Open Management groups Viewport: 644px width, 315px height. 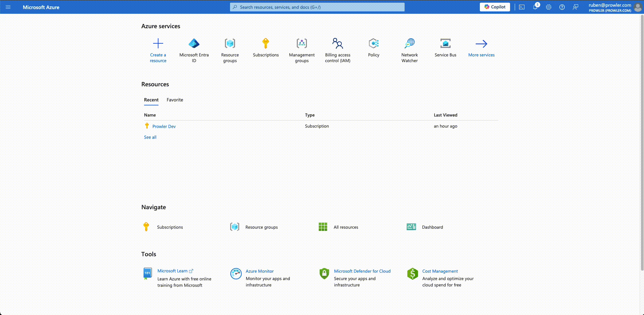coord(302,44)
